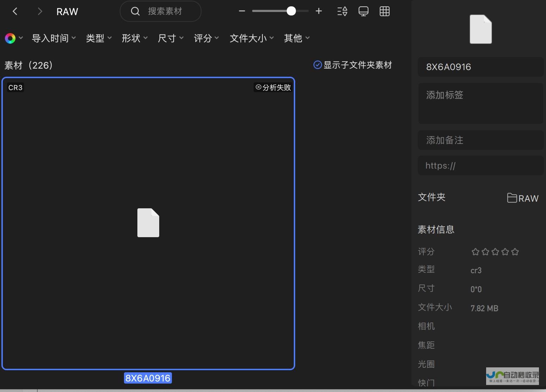Click the 分析失败 status badge
The image size is (546, 392).
273,87
